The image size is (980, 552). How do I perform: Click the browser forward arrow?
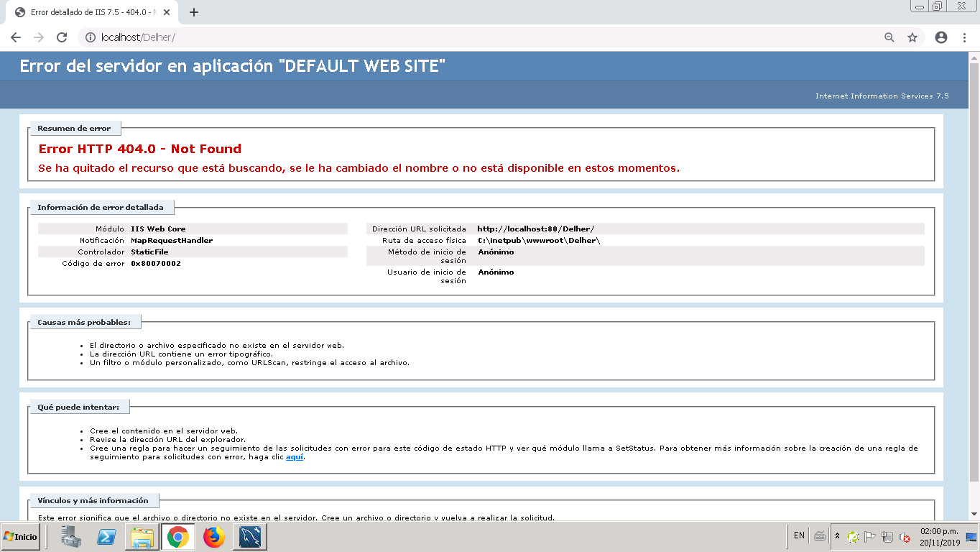[39, 37]
